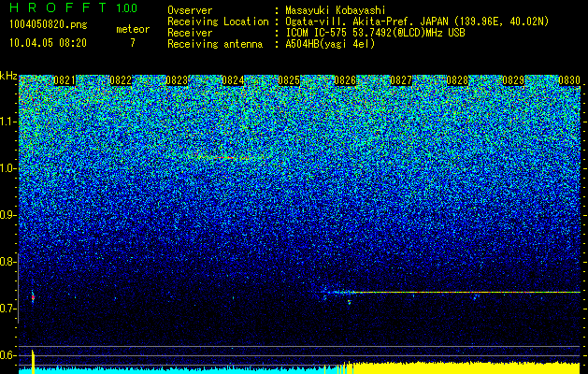Click the 'Receiving Location' field label
Viewport: 588px width, 374px height.
(218, 22)
